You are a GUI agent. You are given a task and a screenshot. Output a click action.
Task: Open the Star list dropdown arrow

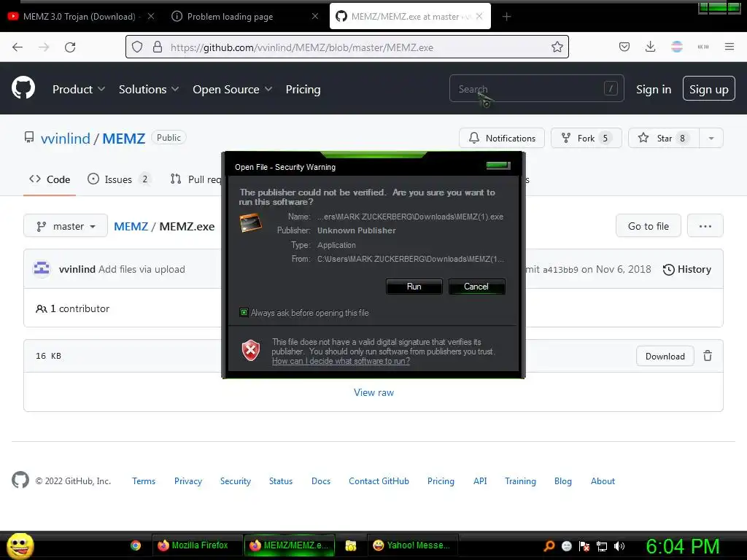click(711, 138)
